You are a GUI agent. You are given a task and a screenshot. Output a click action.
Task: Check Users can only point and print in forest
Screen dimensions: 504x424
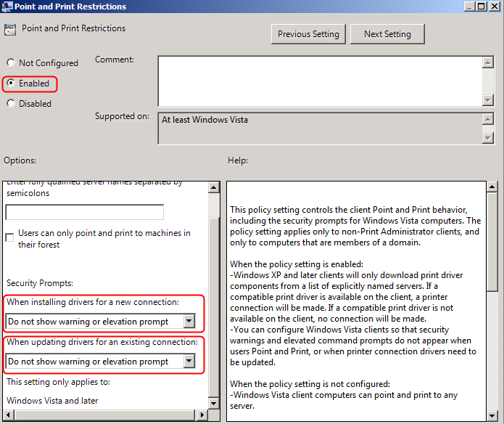[x=10, y=237]
